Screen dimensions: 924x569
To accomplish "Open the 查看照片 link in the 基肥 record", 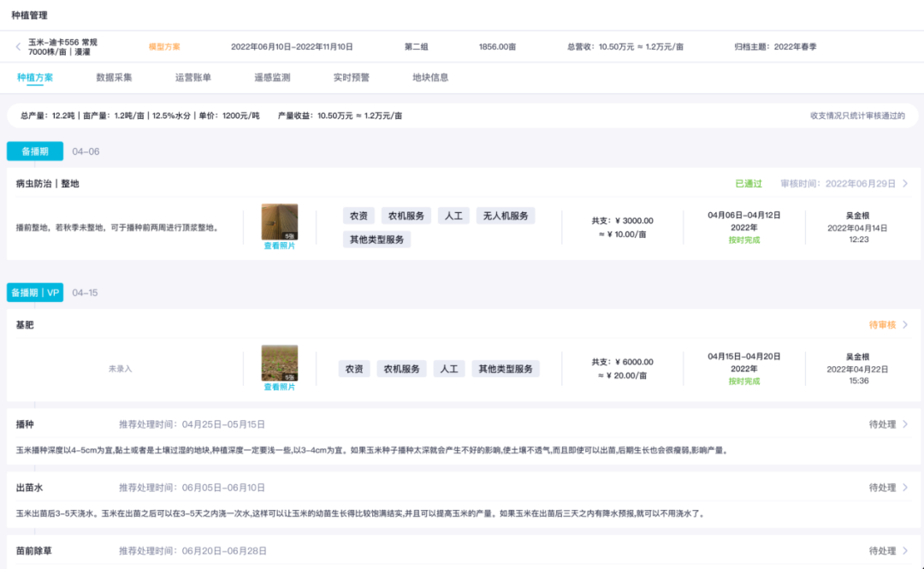I will [x=280, y=387].
